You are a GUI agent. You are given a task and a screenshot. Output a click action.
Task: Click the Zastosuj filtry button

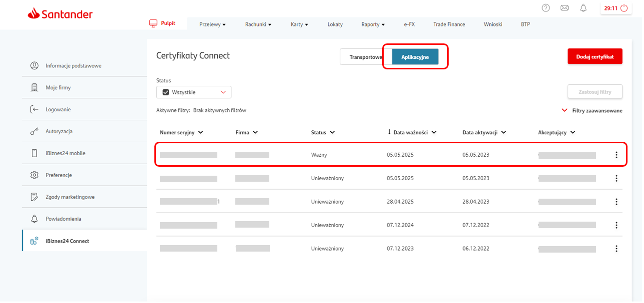tap(595, 92)
